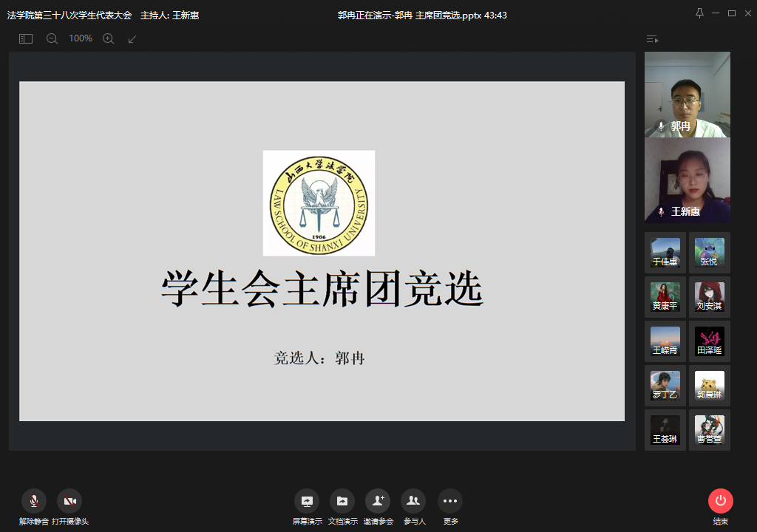The image size is (757, 532).
Task: Open document sharing with 文档演示
Action: tap(342, 508)
